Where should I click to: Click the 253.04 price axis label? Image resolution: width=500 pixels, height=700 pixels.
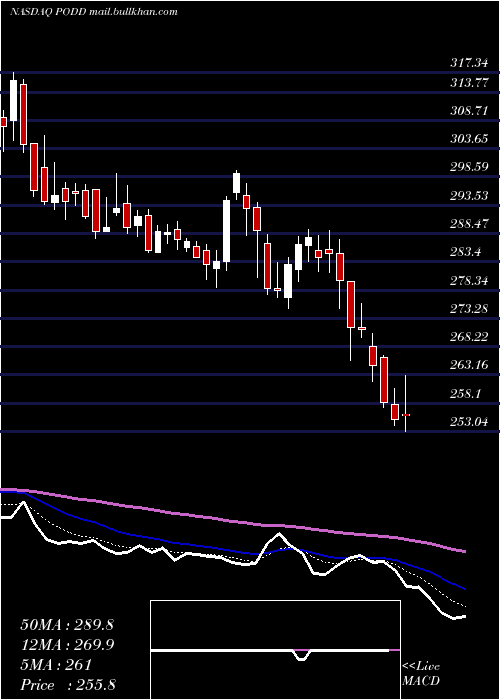click(469, 422)
